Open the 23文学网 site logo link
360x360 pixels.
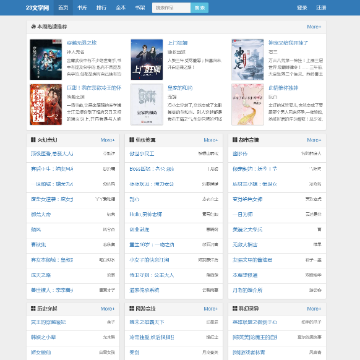coord(37,8)
